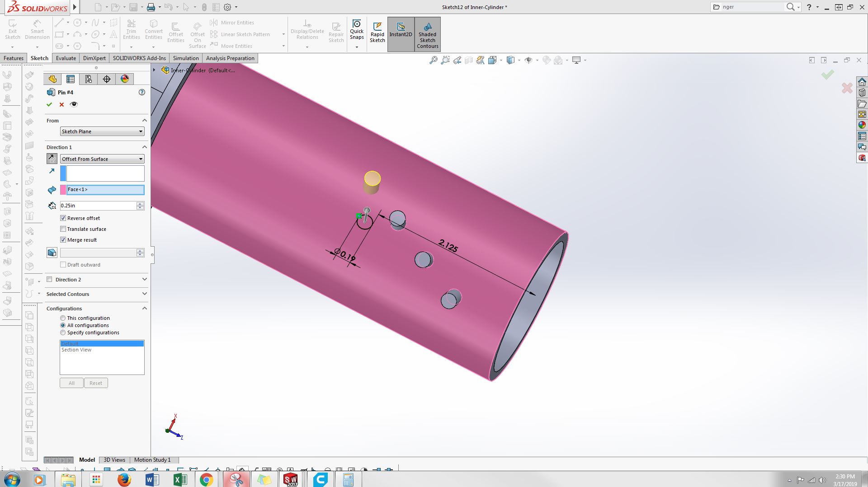This screenshot has height=487, width=868.
Task: Select the Trim Entities tool
Action: (x=131, y=29)
